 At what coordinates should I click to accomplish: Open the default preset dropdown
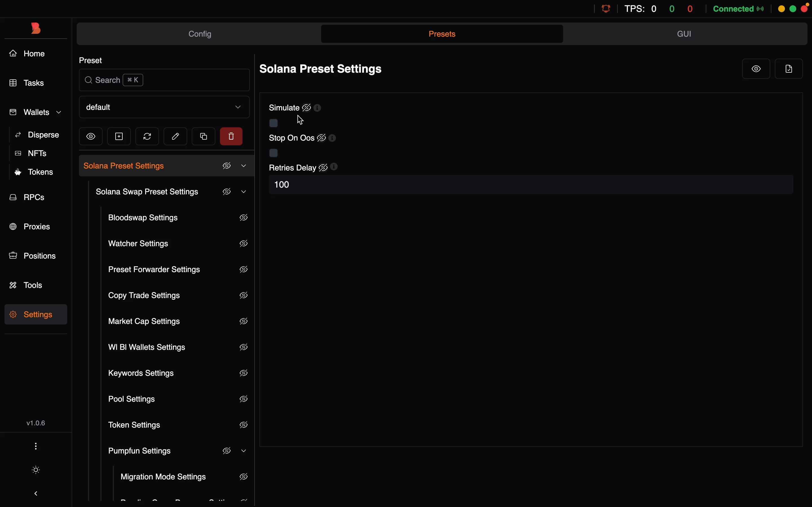click(164, 107)
